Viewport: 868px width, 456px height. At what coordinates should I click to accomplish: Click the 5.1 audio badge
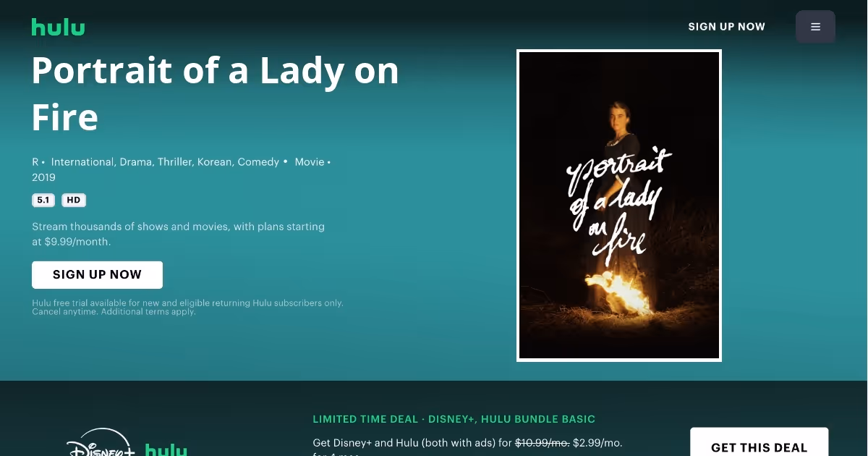[43, 200]
